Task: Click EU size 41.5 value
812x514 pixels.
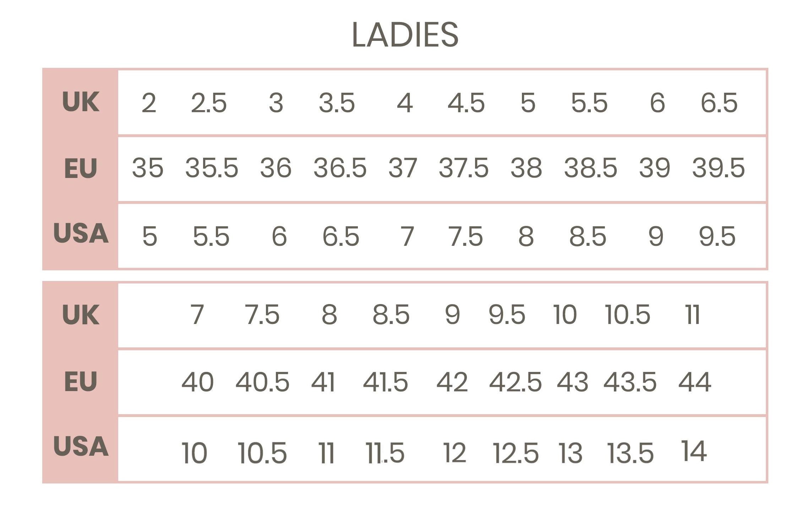Action: (x=386, y=382)
